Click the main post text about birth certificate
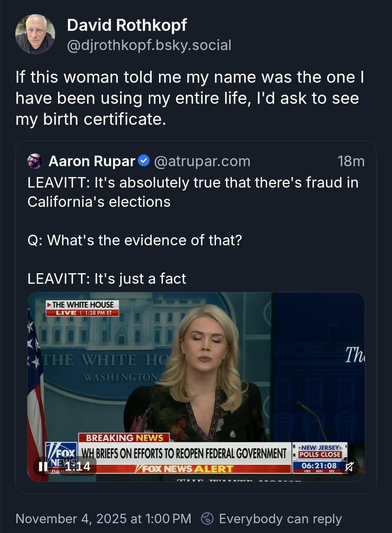The width and height of the screenshot is (392, 533). [x=189, y=98]
